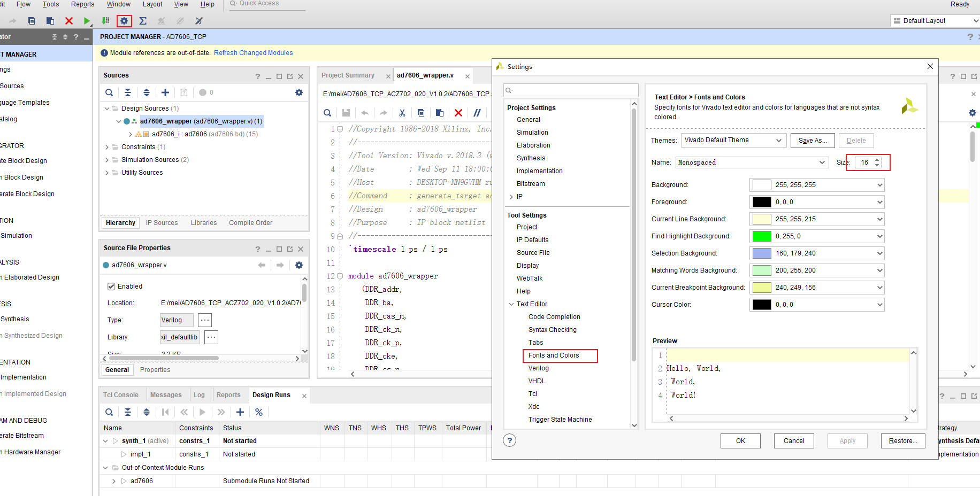The width and height of the screenshot is (980, 496).
Task: Open the Cursor Color dropdown
Action: (880, 305)
